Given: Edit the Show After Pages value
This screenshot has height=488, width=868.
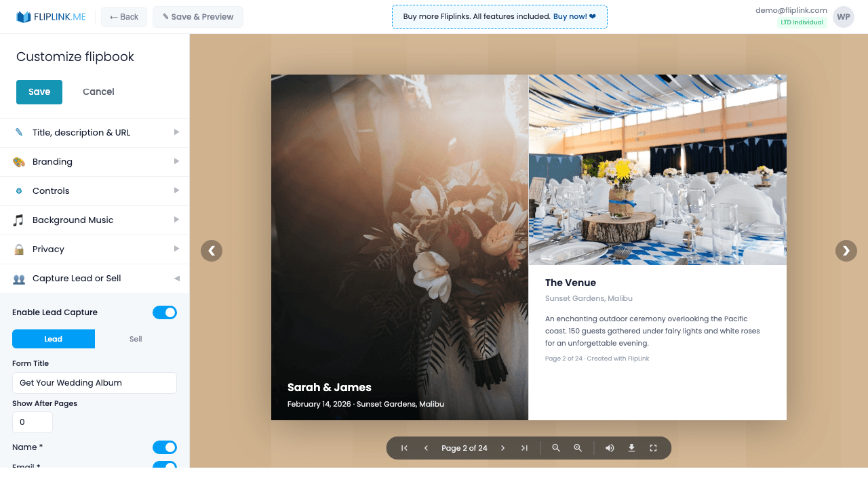Looking at the screenshot, I should (x=32, y=422).
